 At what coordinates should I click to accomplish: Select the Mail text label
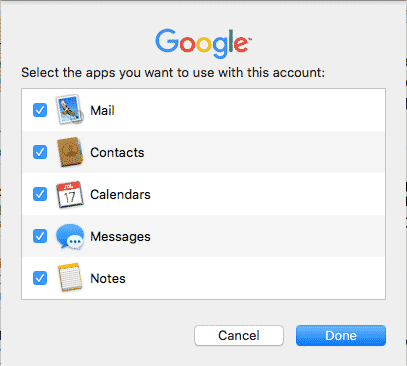pyautogui.click(x=102, y=110)
